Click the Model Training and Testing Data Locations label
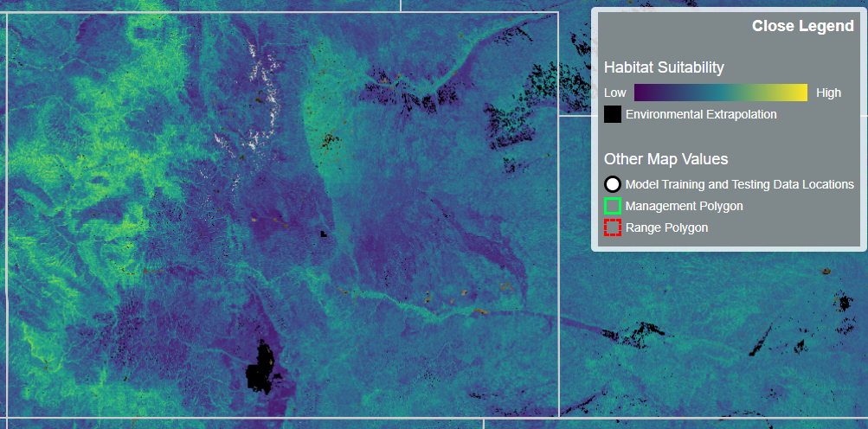Viewport: 868px width, 429px height. point(739,184)
